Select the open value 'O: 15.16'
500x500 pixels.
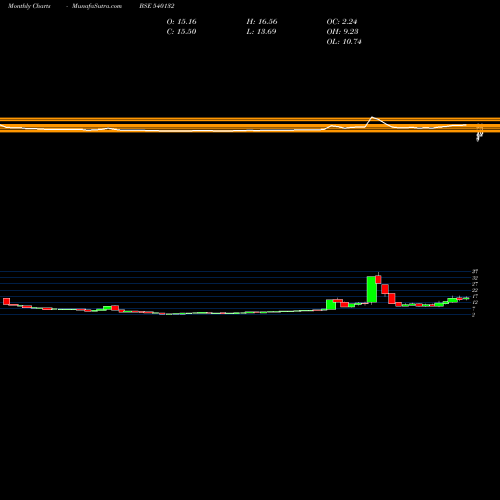tap(181, 22)
